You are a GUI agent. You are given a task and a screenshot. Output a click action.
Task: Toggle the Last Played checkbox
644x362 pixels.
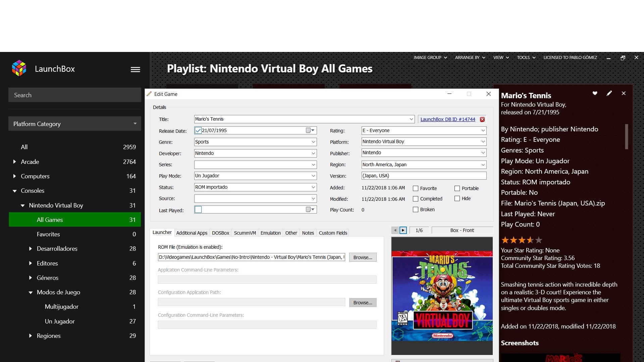198,209
